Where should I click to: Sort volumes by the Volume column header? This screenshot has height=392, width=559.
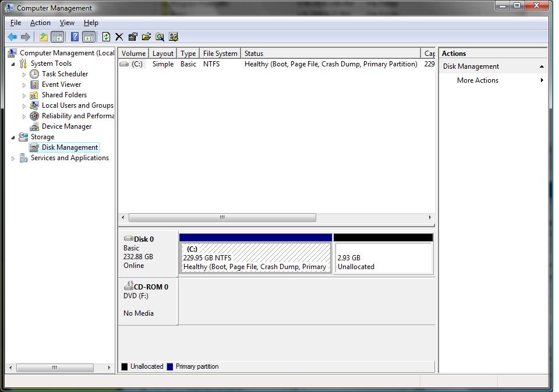[x=133, y=54]
